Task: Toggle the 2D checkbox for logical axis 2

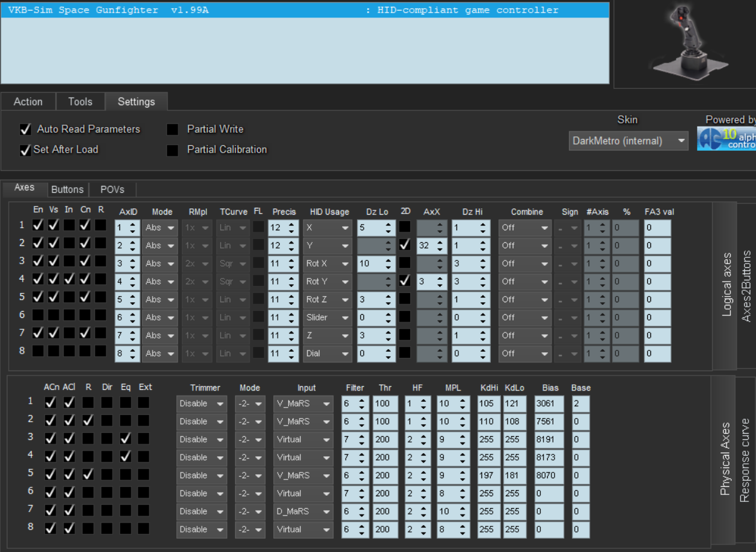Action: (405, 245)
